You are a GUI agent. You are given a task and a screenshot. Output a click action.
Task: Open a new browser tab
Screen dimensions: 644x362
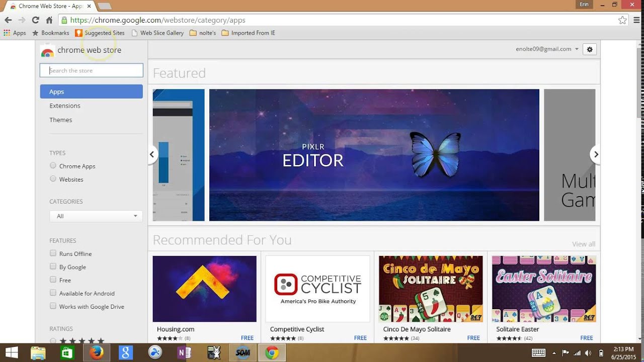point(104,6)
